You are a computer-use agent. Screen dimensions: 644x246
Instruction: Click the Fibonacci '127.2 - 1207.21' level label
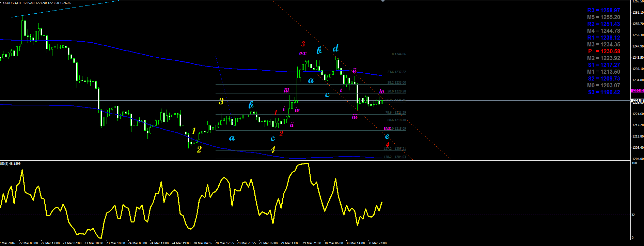click(x=395, y=149)
